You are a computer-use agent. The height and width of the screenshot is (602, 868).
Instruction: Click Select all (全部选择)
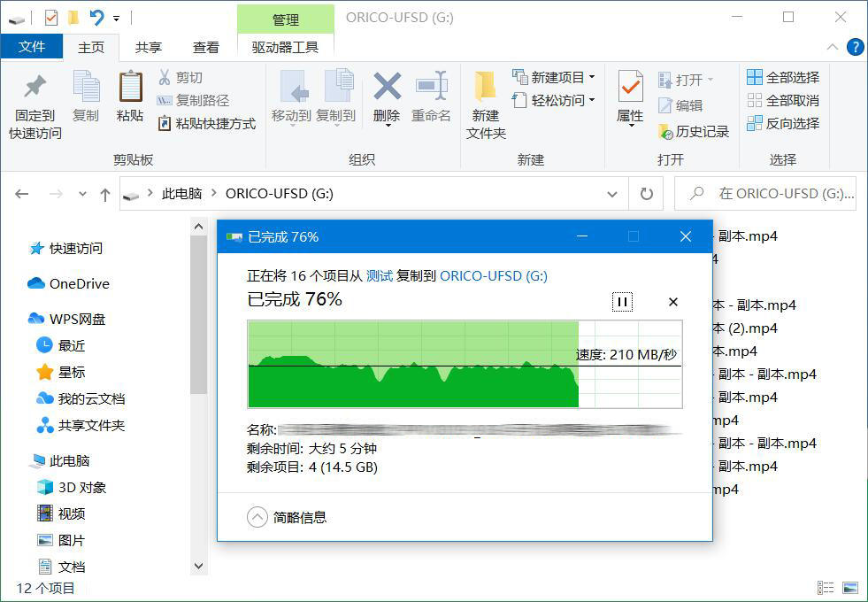(x=783, y=77)
